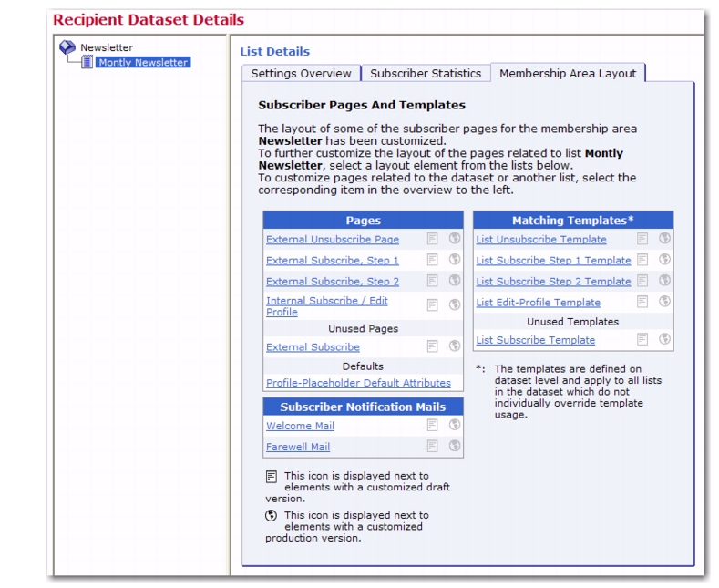
Task: Click the Subscriber Notification Mails header
Action: tap(364, 407)
